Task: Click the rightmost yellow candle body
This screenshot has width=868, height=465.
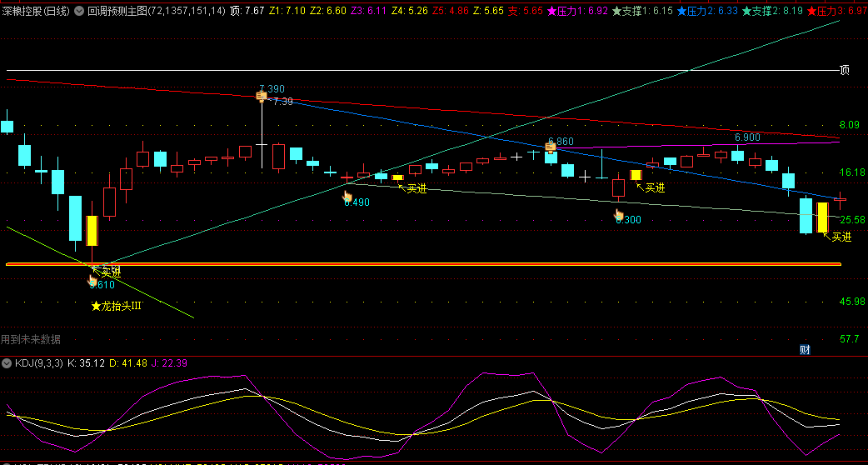Action: [823, 217]
